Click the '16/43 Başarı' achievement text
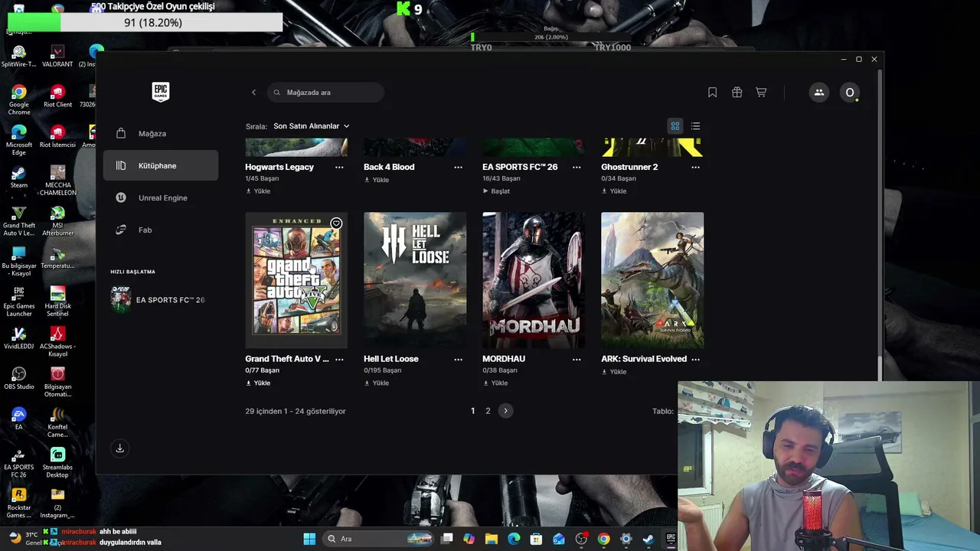 tap(501, 178)
